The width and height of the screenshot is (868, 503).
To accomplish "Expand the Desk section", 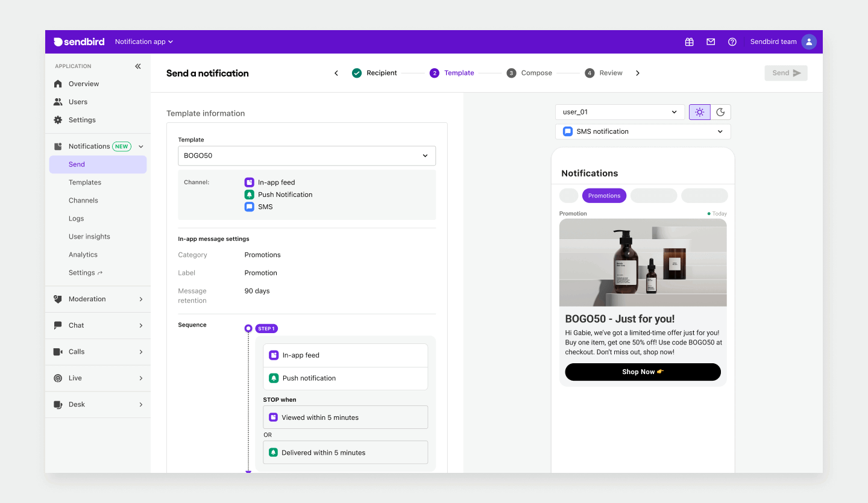I will [x=141, y=405].
